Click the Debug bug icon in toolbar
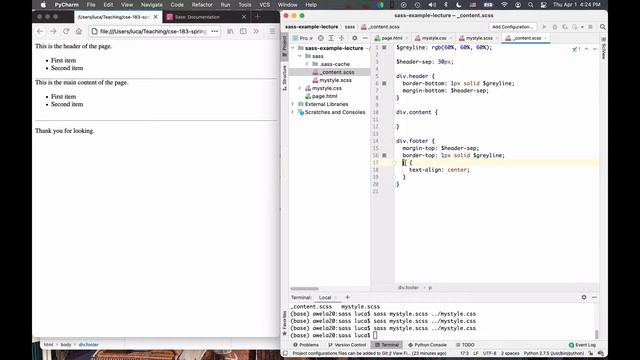 tap(554, 27)
